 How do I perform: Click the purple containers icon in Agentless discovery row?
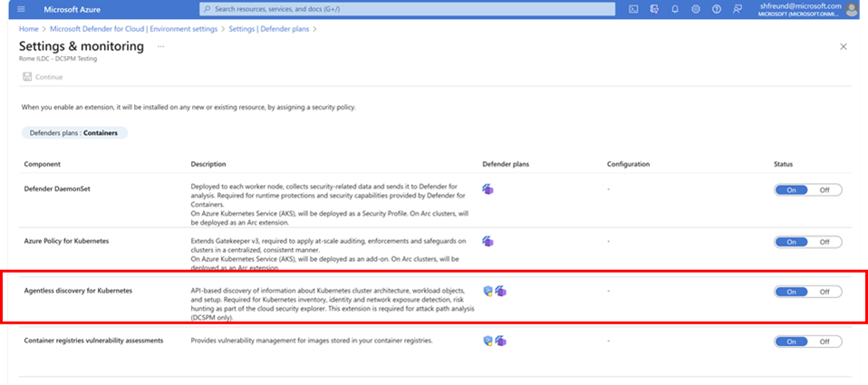501,291
